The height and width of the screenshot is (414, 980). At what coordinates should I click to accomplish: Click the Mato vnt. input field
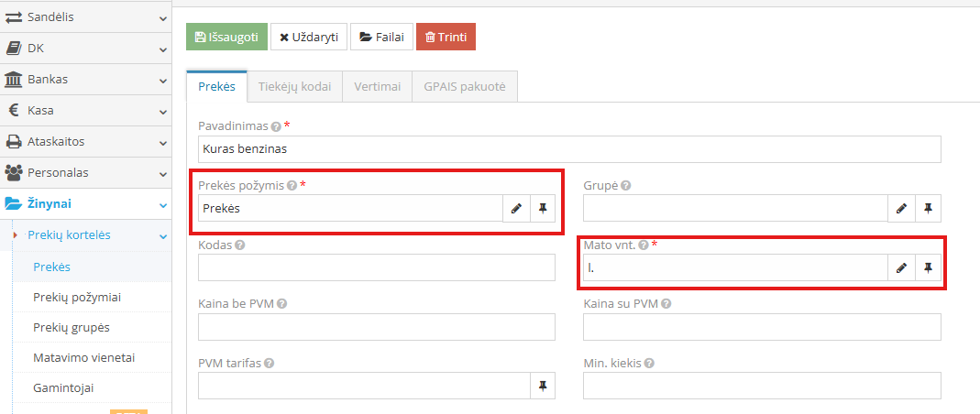(x=735, y=267)
